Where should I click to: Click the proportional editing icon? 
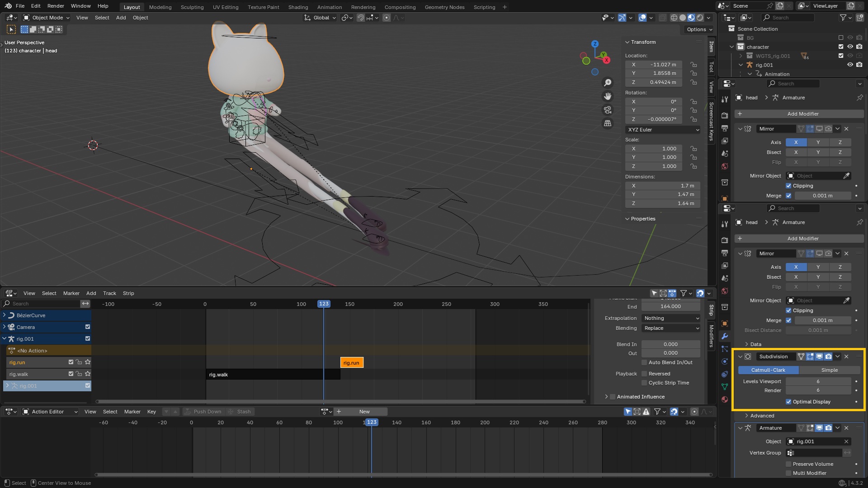[x=387, y=18]
